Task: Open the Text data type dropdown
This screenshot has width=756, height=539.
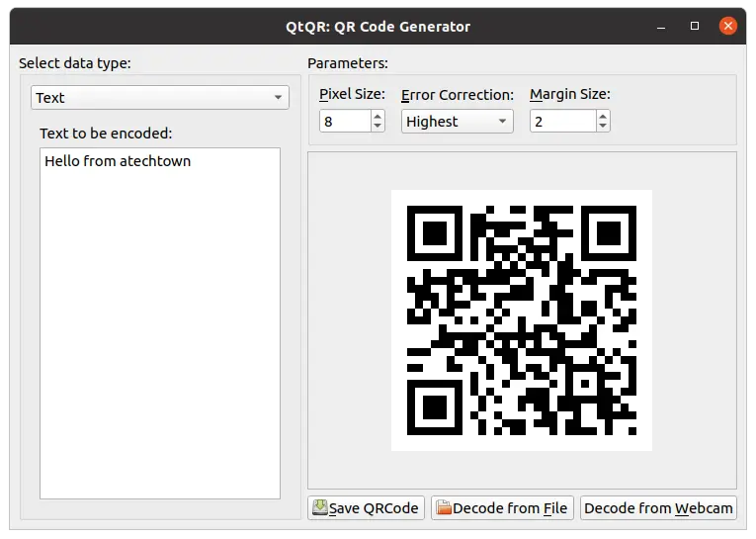Action: [x=159, y=98]
